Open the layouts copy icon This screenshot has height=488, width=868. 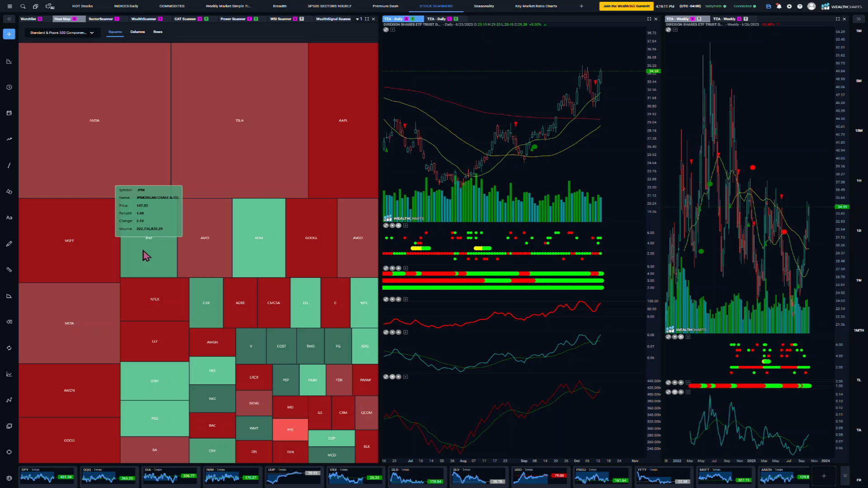36,6
